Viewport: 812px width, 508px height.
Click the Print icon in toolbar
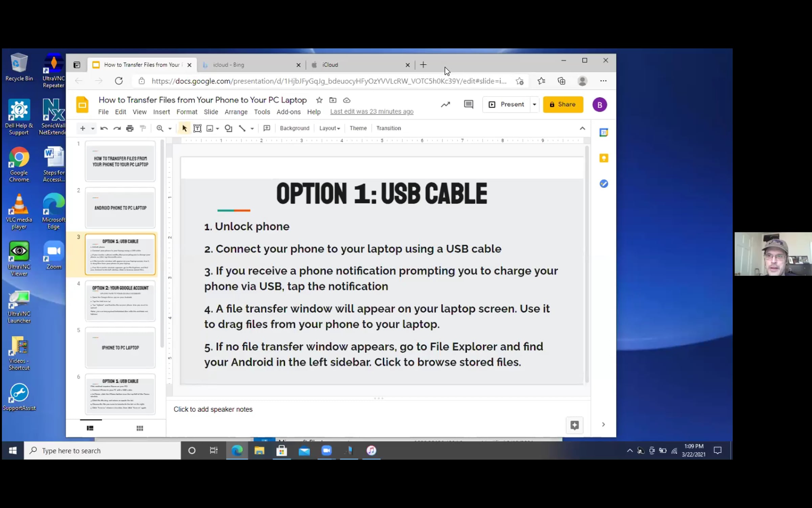pos(130,128)
